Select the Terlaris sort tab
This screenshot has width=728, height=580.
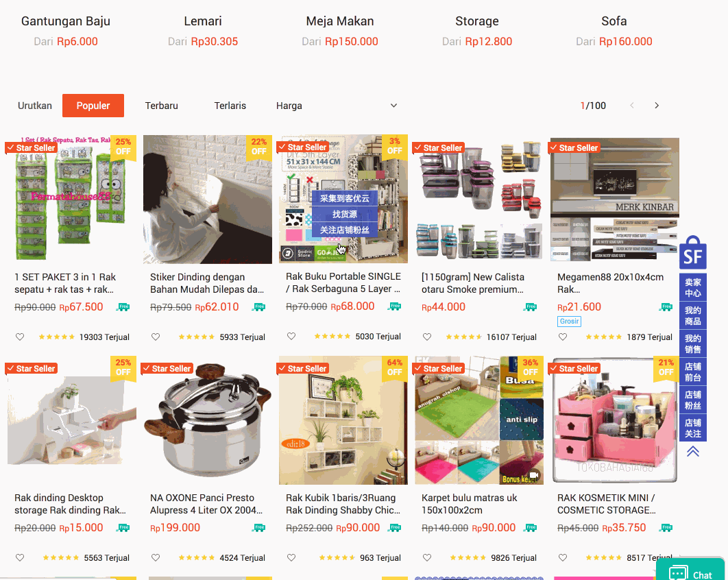coord(230,106)
